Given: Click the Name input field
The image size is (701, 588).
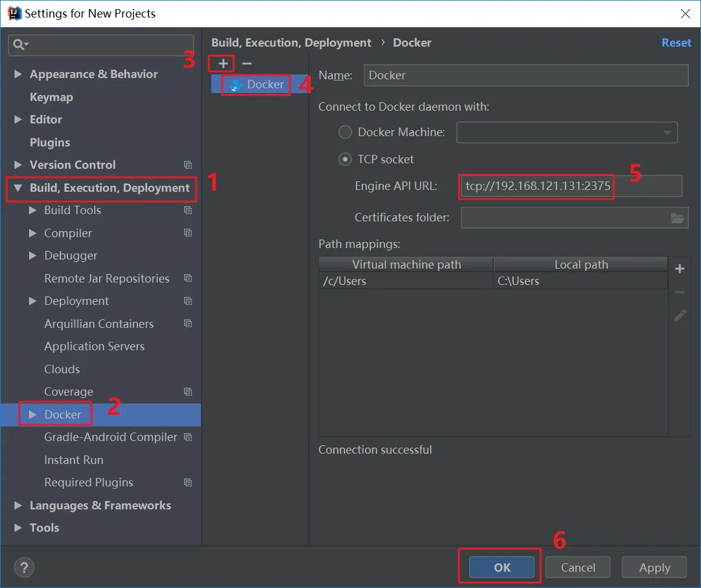Looking at the screenshot, I should [x=525, y=76].
